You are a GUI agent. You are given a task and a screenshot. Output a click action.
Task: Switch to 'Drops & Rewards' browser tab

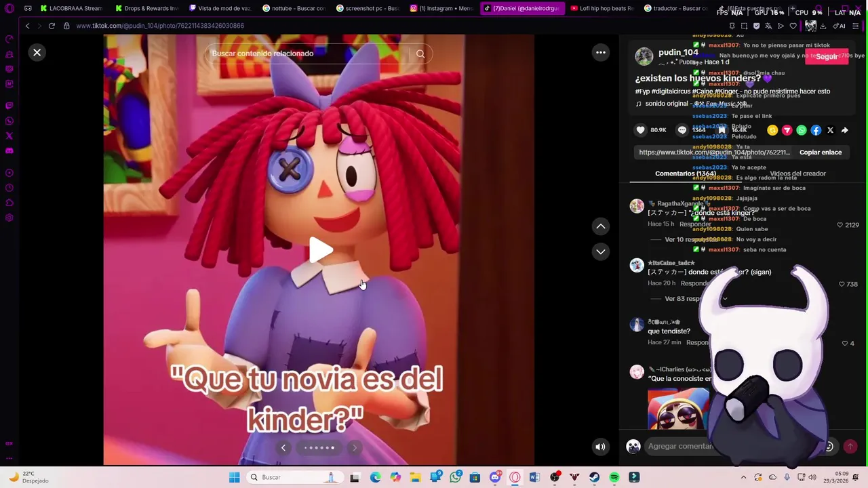click(146, 8)
